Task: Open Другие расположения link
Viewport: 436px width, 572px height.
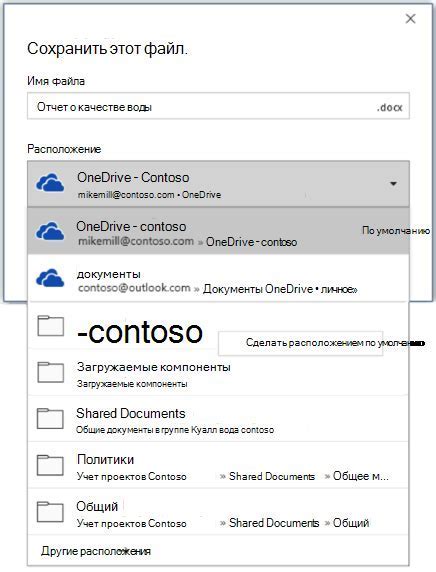Action: coord(96,551)
